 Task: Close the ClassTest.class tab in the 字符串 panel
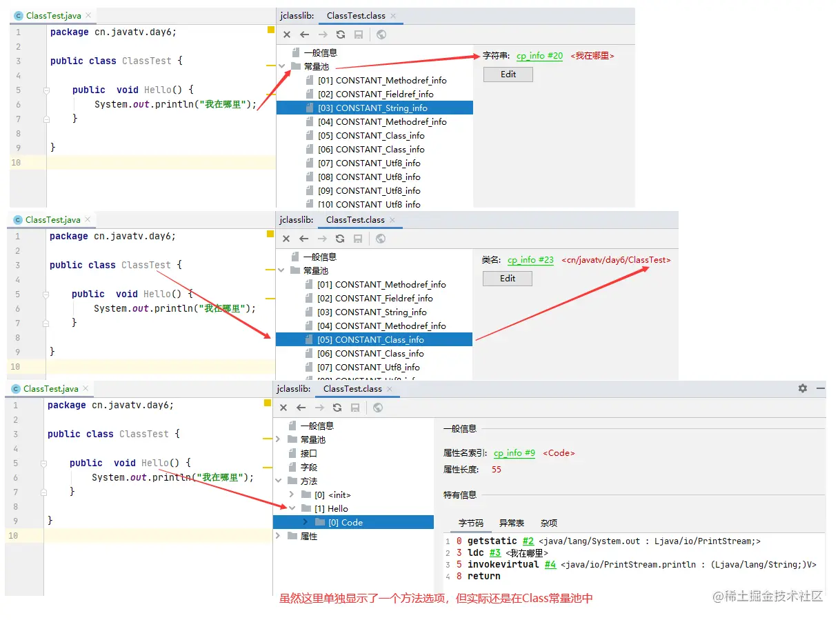(393, 16)
